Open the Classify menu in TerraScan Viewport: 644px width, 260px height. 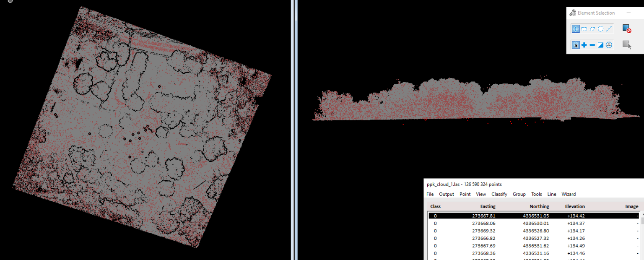point(499,194)
